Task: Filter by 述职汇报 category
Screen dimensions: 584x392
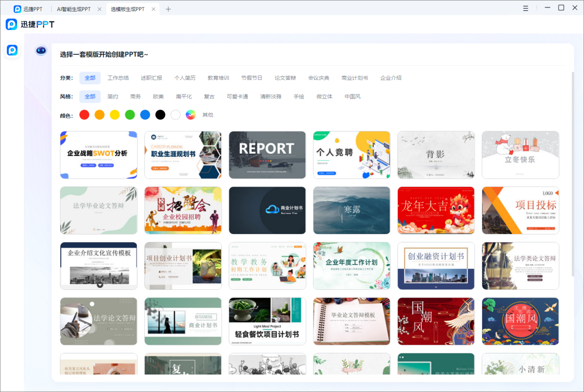Action: point(152,78)
